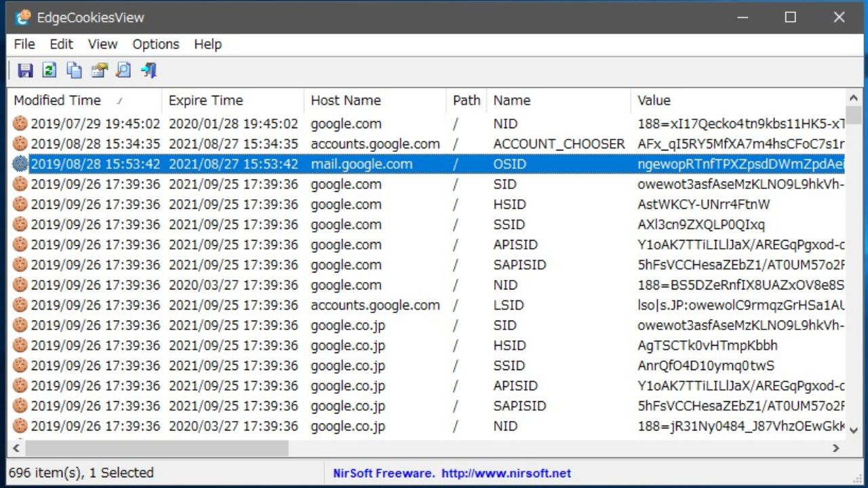868x488 pixels.
Task: Refresh the cookies list from the toolbar
Action: (49, 70)
